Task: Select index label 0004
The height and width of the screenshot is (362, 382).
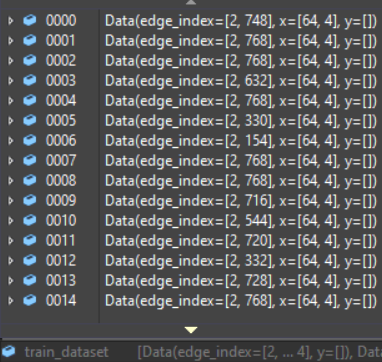Action: [61, 101]
